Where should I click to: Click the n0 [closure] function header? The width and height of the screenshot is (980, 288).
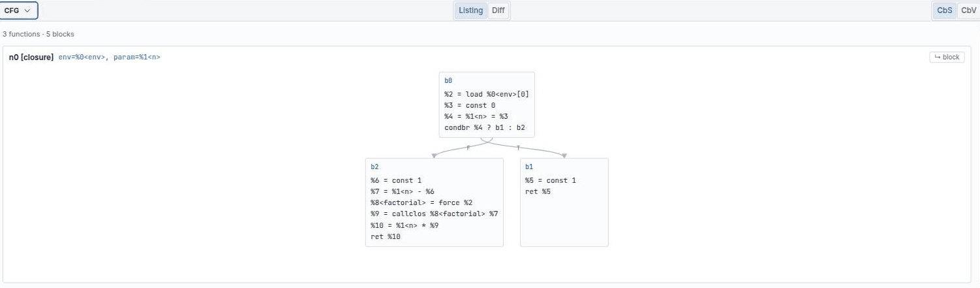(x=31, y=57)
